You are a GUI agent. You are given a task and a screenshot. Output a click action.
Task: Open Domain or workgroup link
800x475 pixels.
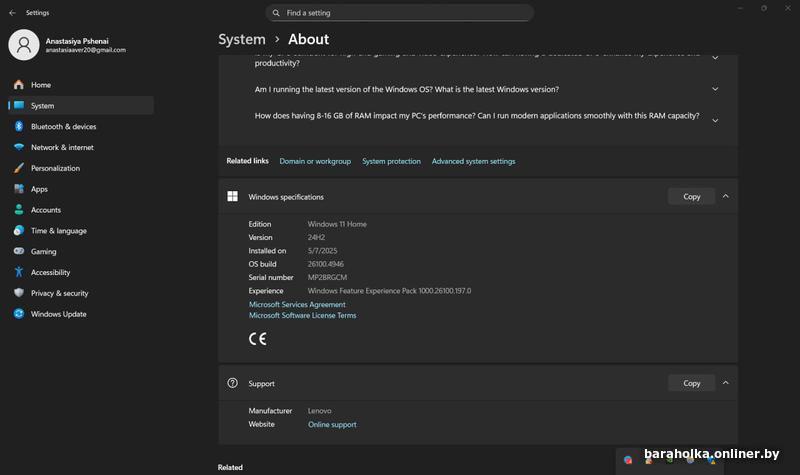coord(315,161)
